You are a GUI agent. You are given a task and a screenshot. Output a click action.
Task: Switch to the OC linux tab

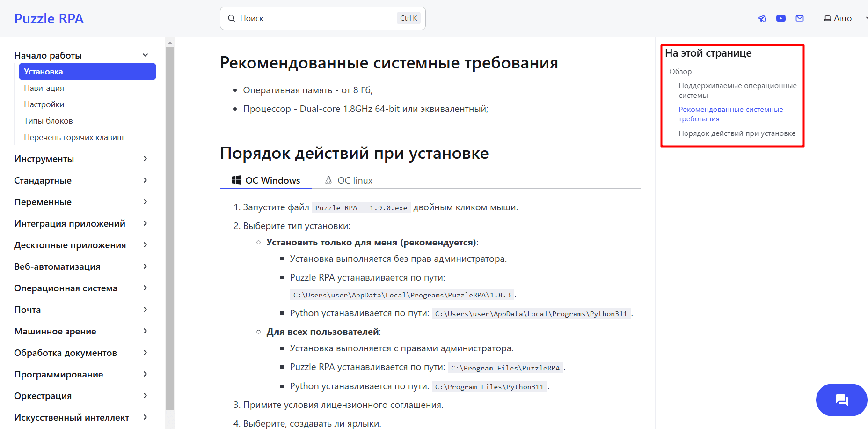(354, 180)
